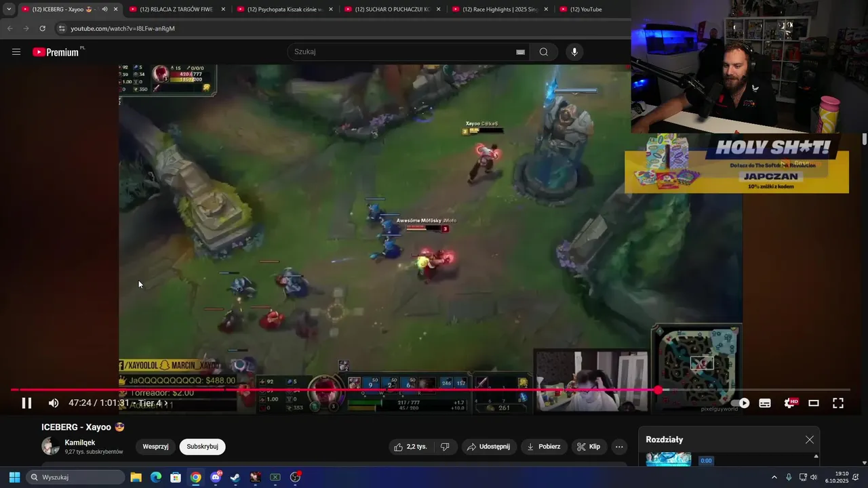
Task: Open the tab search dropdown arrow
Action: (x=9, y=9)
